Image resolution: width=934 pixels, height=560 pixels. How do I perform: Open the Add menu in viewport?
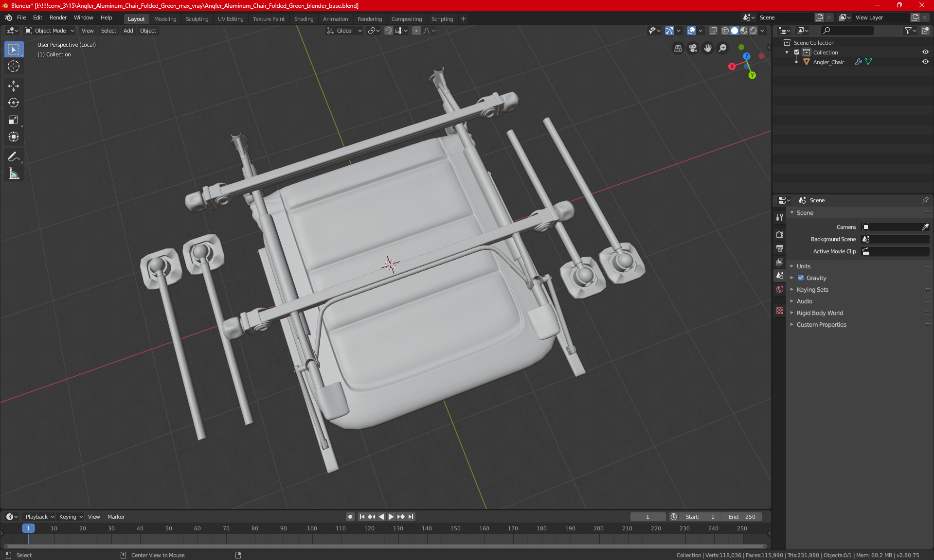tap(128, 31)
